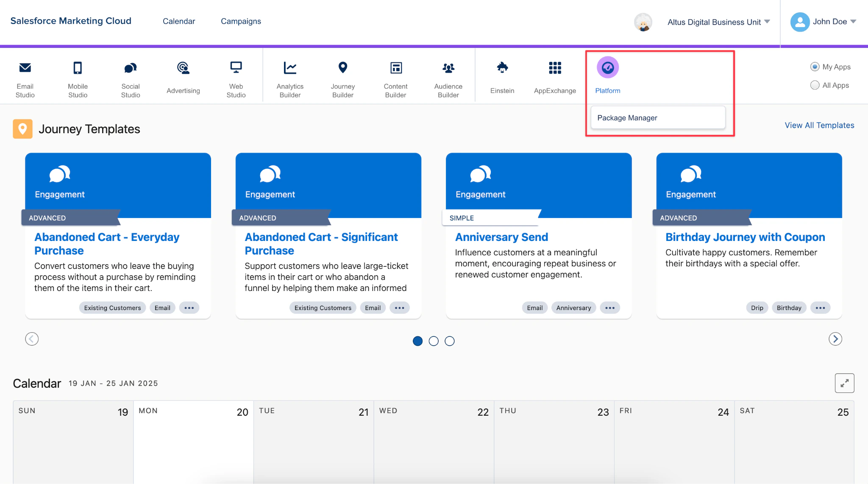Open Birthday Journey with Coupon template

click(745, 237)
